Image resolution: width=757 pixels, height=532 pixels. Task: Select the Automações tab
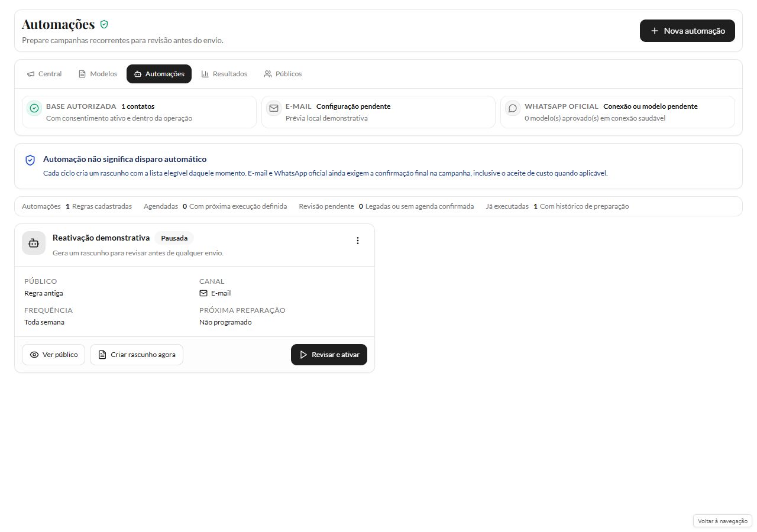tap(159, 74)
